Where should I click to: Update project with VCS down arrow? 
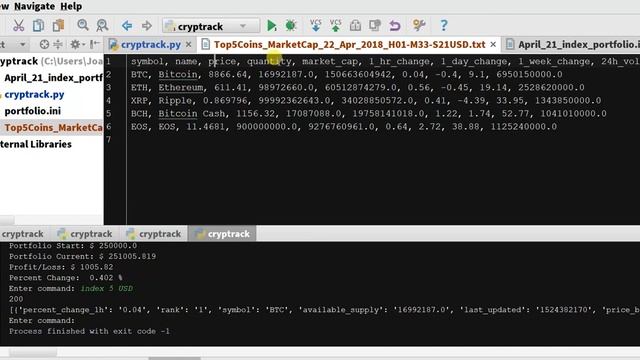[x=316, y=25]
